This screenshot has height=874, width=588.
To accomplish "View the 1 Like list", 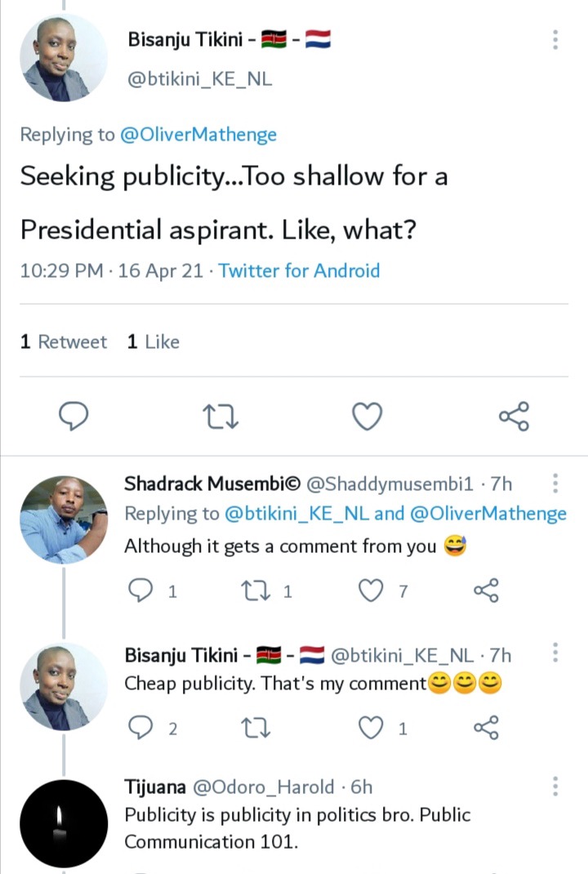I will coord(154,341).
